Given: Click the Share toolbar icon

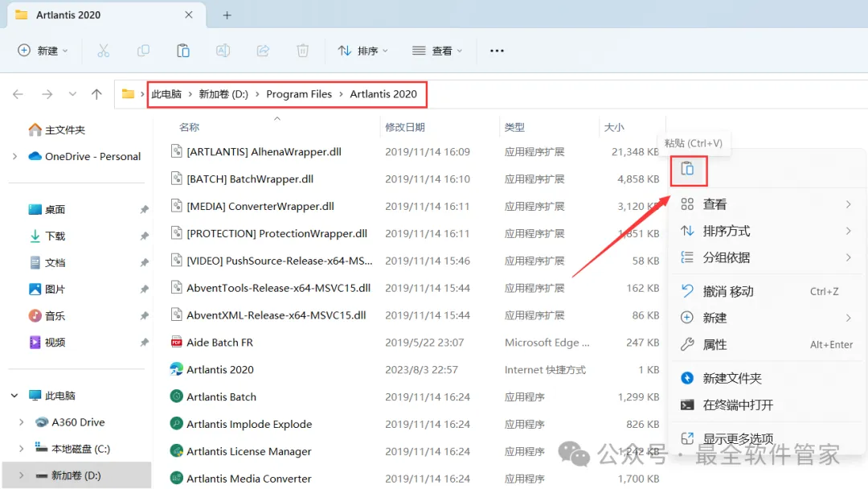Looking at the screenshot, I should 263,51.
